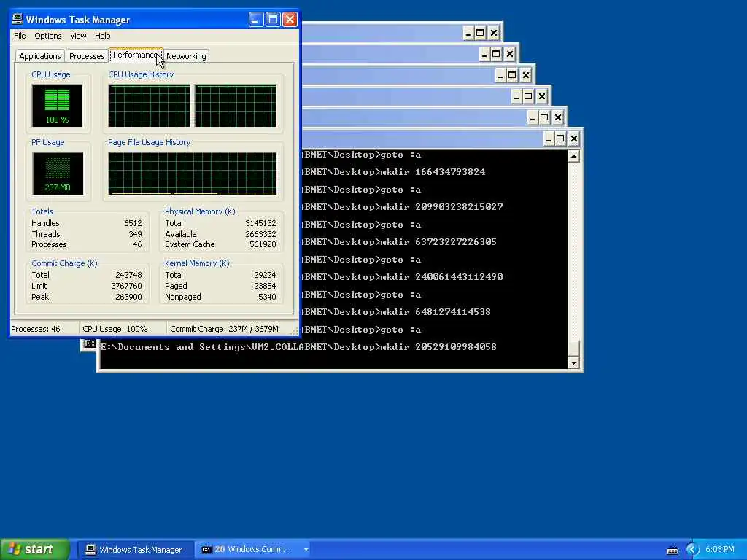Click the mkdir 166434793824 line
The height and width of the screenshot is (560, 747).
[x=395, y=172]
